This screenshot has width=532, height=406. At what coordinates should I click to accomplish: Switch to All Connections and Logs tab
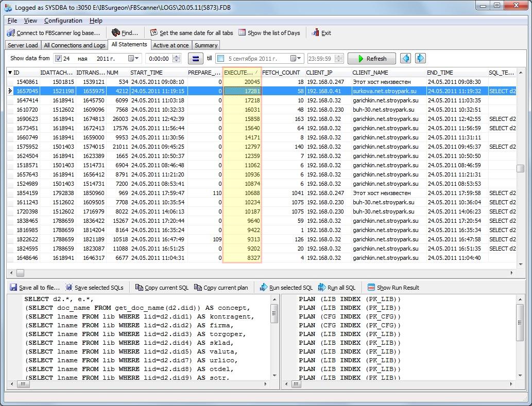pyautogui.click(x=75, y=45)
